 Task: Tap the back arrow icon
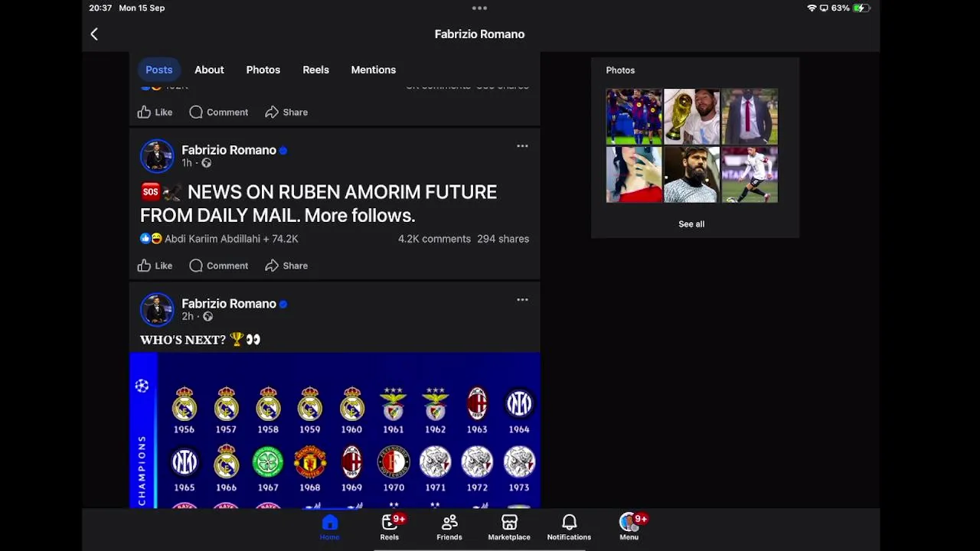point(94,34)
